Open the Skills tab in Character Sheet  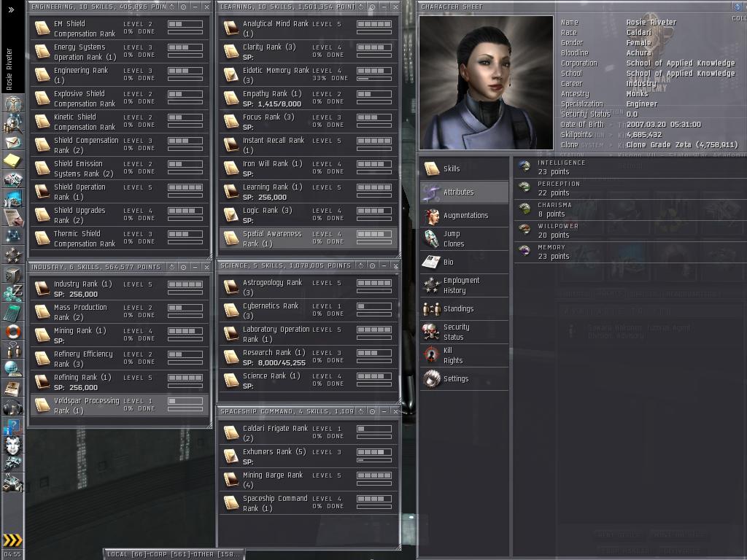[464, 168]
